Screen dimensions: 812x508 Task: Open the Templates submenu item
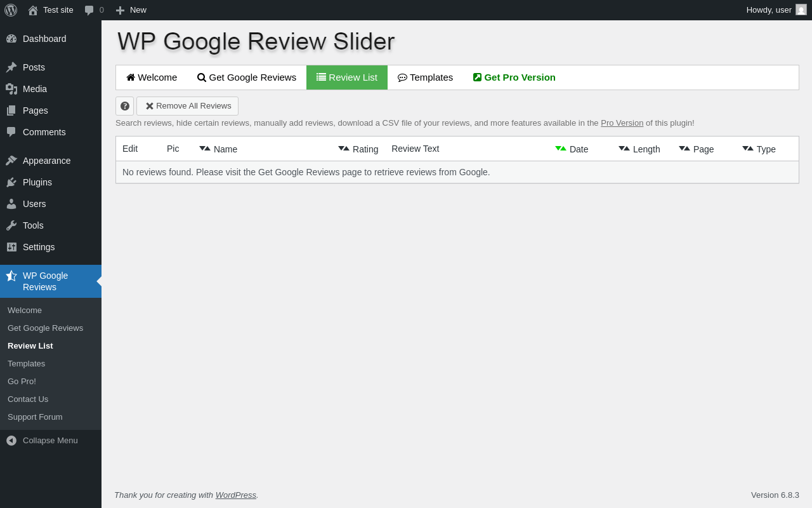pyautogui.click(x=26, y=363)
